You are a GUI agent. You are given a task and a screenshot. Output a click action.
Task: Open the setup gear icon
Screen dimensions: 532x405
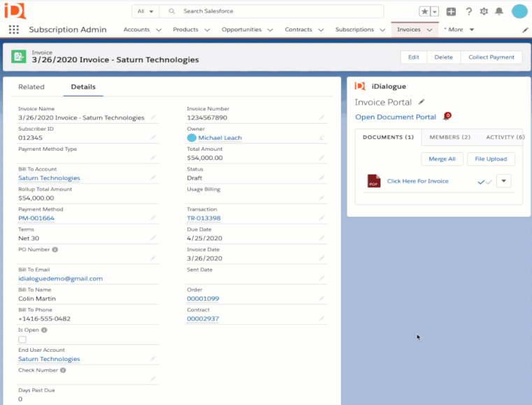point(484,12)
